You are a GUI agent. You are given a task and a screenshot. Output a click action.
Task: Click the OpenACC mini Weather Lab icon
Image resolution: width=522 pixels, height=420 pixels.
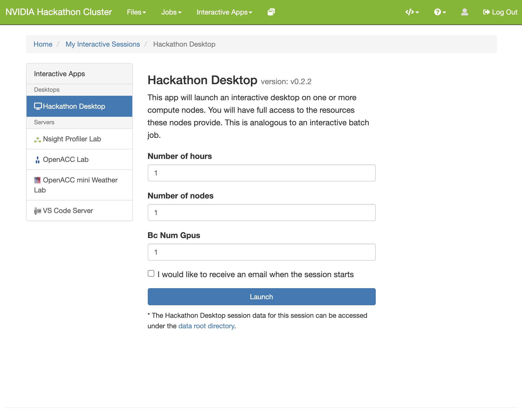(38, 180)
